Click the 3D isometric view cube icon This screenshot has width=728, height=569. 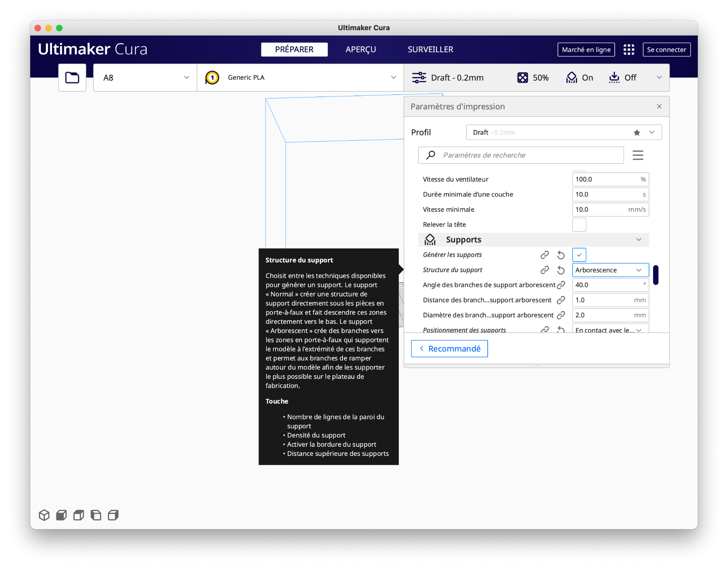coord(44,515)
